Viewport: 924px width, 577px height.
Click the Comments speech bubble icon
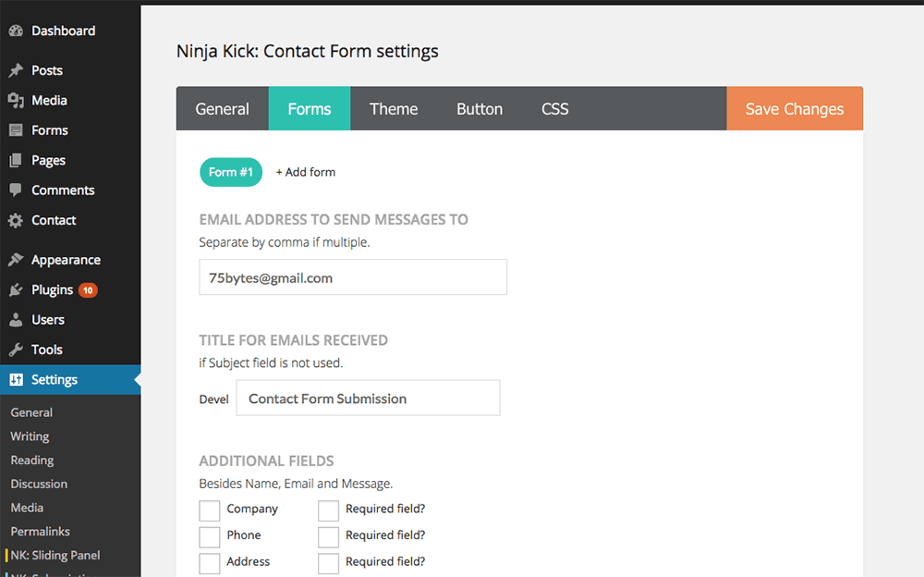(16, 190)
